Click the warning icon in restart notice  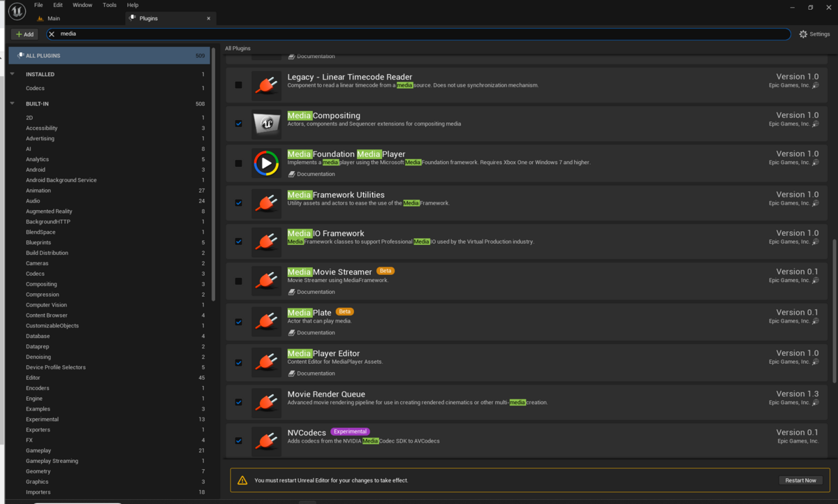click(242, 480)
